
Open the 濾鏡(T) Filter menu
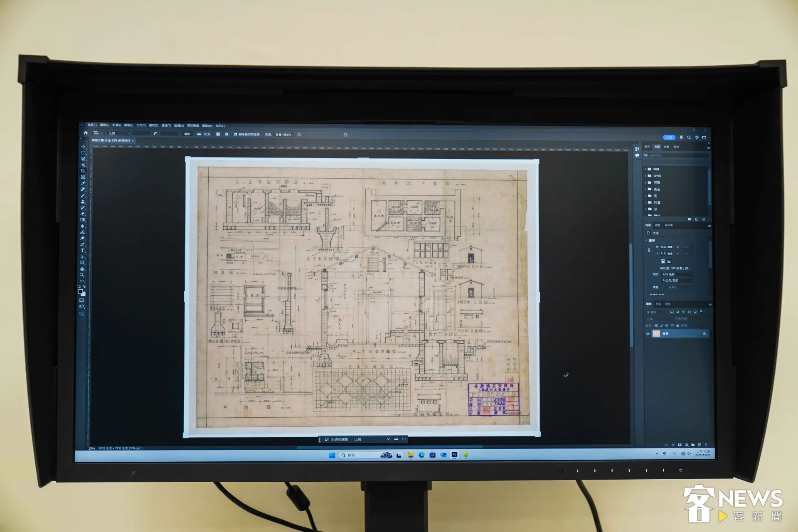click(166, 126)
